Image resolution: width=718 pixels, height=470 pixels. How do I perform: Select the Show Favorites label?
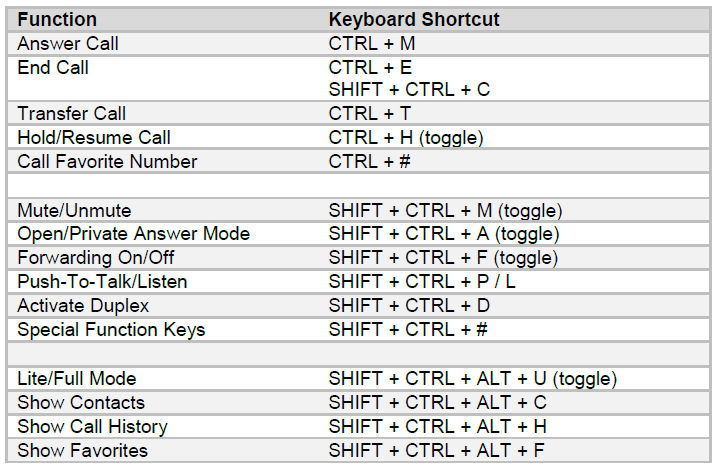(82, 451)
